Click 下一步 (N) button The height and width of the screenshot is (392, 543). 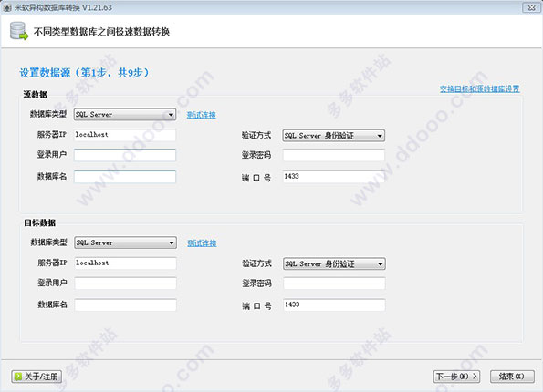coord(456,377)
